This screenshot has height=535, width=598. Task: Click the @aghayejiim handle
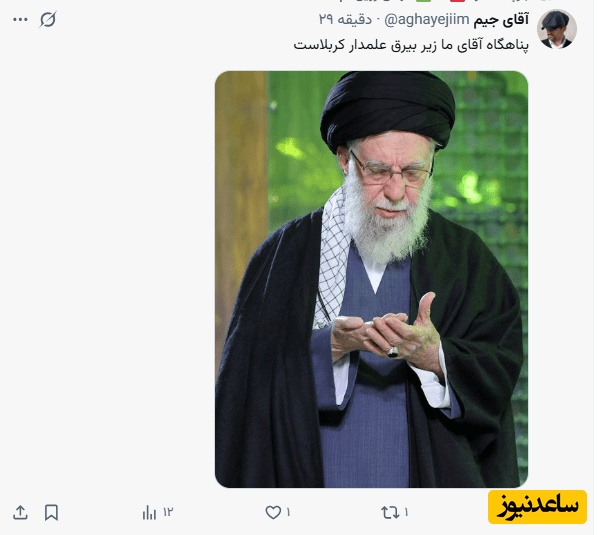tap(426, 20)
